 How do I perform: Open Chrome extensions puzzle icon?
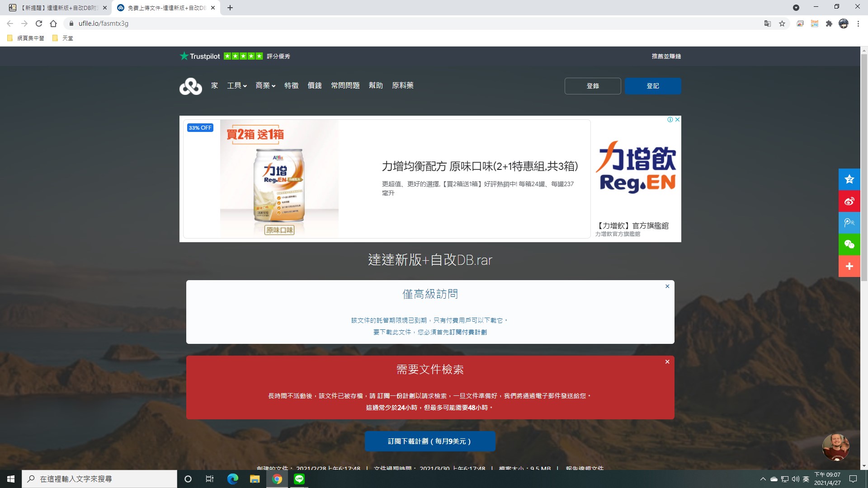click(829, 23)
